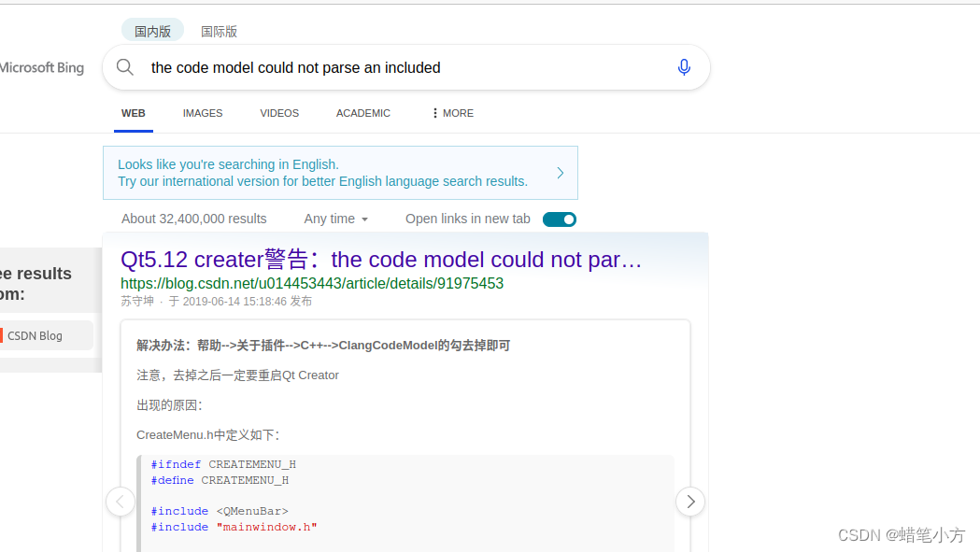
Task: Click the international version suggestion text
Action: pyautogui.click(x=322, y=173)
